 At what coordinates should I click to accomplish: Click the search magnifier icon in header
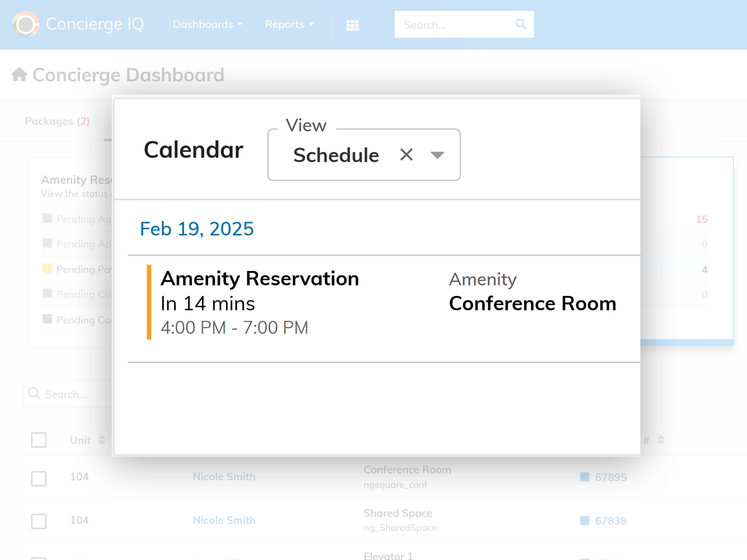521,24
